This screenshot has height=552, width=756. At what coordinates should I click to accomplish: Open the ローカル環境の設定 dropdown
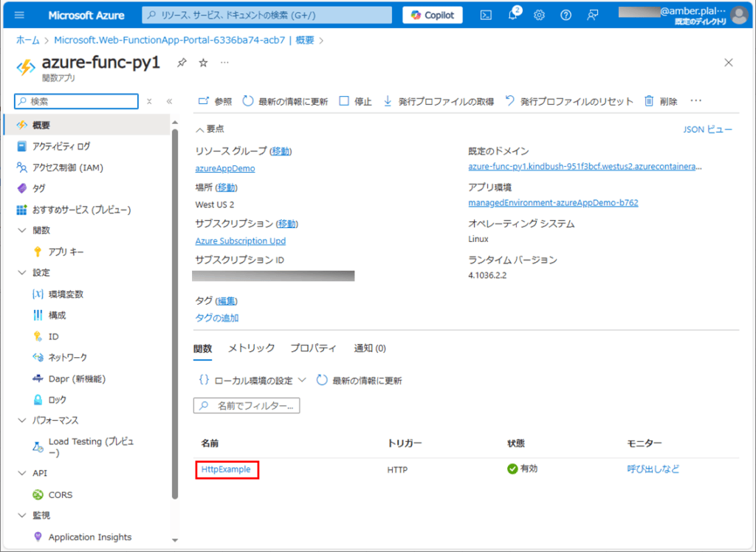252,381
